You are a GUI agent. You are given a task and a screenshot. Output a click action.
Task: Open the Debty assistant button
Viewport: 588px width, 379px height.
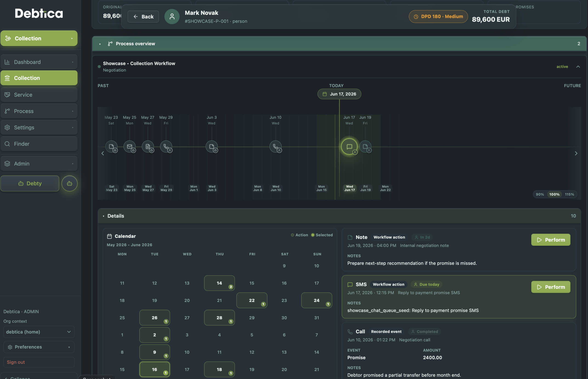click(30, 183)
